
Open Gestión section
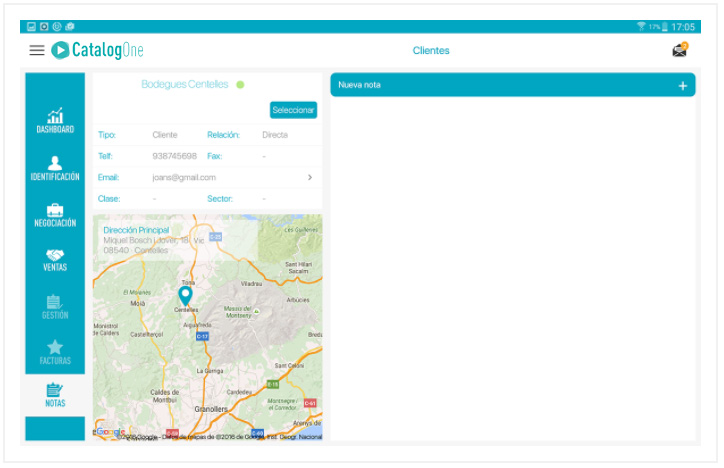click(x=55, y=307)
